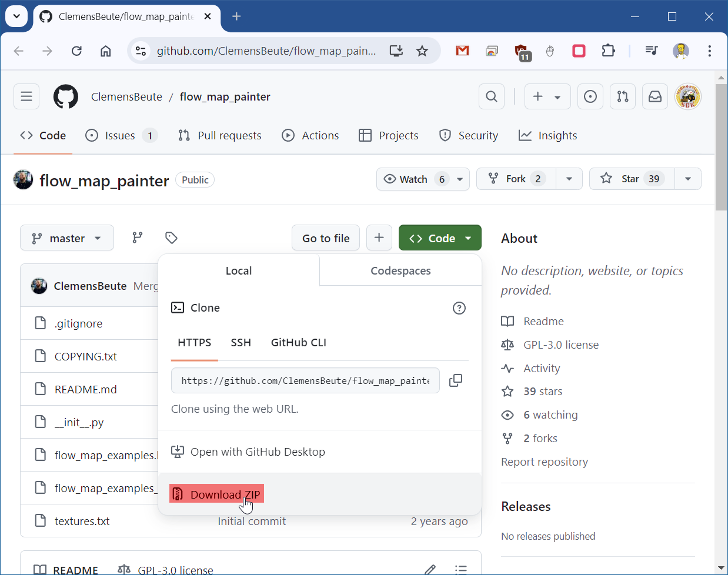Open the 39 stars link
The height and width of the screenshot is (575, 728).
pos(543,391)
